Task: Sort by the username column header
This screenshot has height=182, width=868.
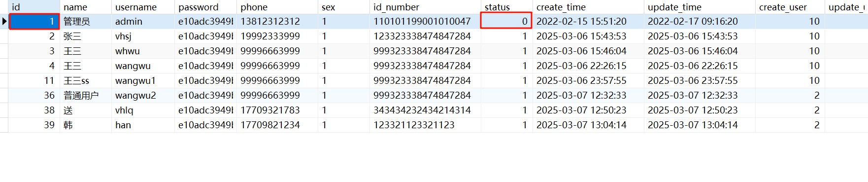Action: (142, 7)
